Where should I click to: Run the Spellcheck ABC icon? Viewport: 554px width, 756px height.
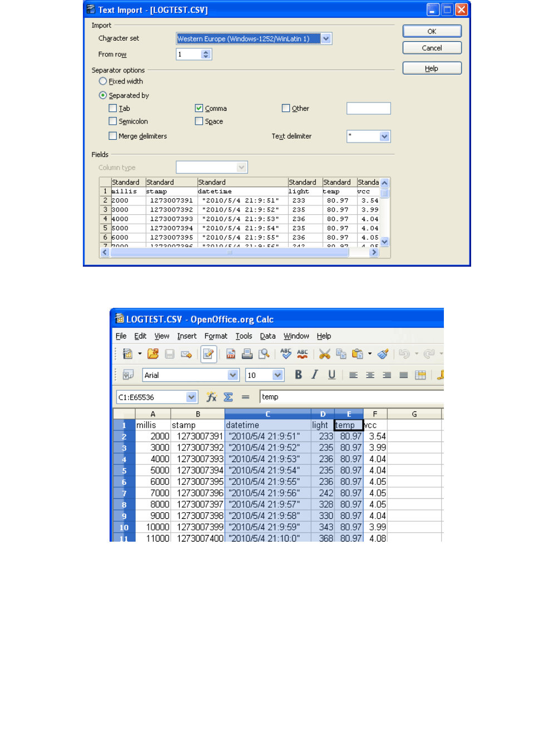[286, 354]
